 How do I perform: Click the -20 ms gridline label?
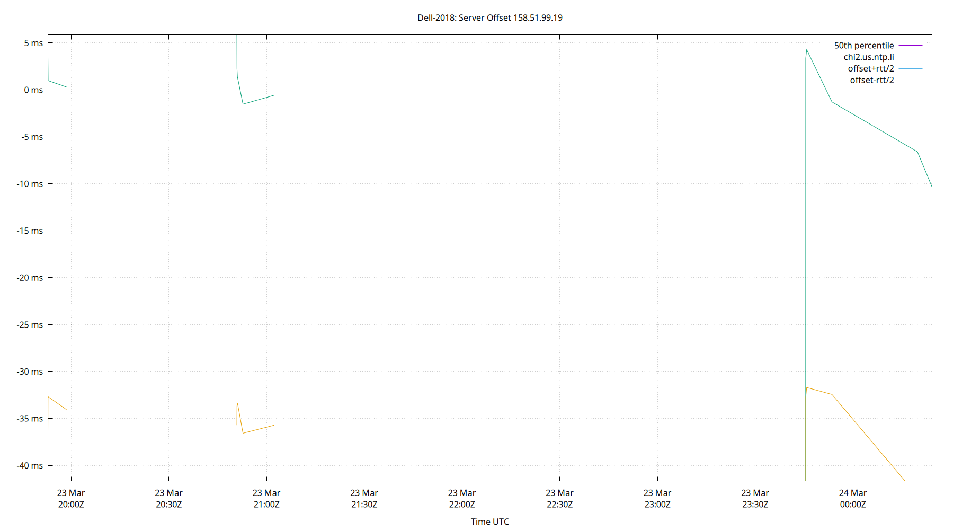tap(30, 278)
